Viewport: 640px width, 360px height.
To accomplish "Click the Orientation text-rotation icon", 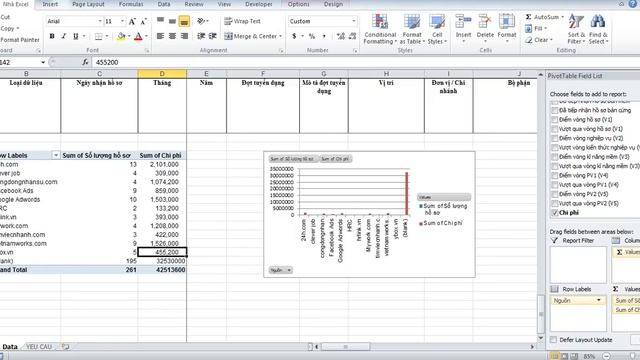I will pyautogui.click(x=201, y=21).
